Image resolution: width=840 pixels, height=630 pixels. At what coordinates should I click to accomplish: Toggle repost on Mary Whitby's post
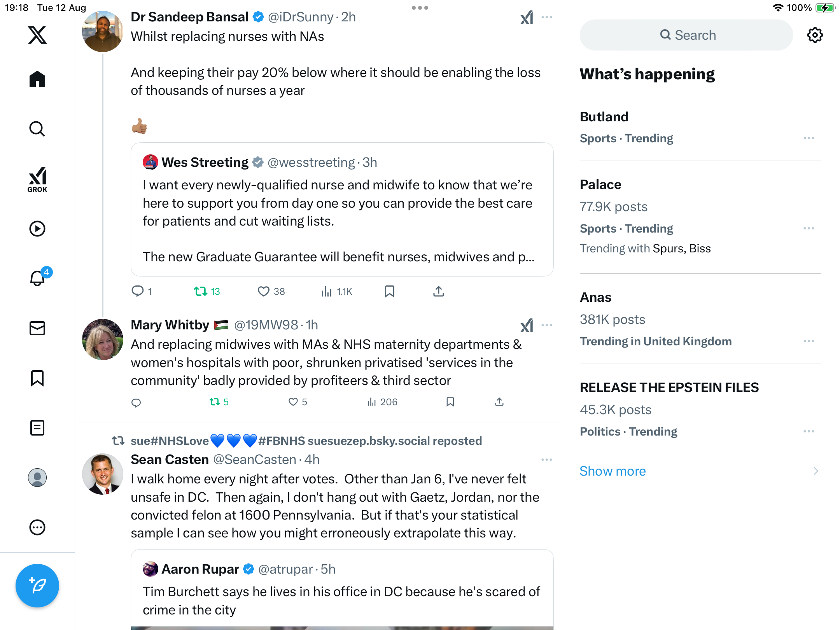(x=215, y=402)
